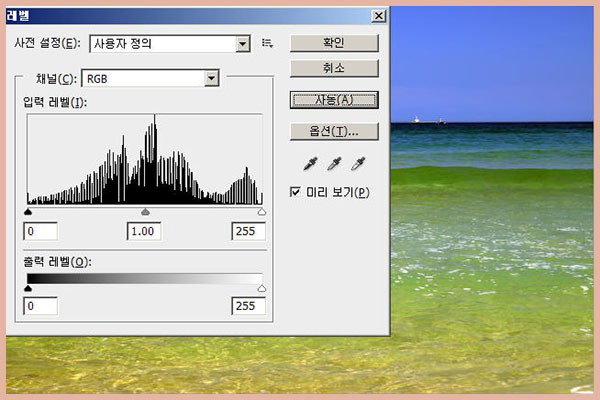The height and width of the screenshot is (400, 600).
Task: Open the 사전 설정 preset dropdown
Action: click(170, 44)
